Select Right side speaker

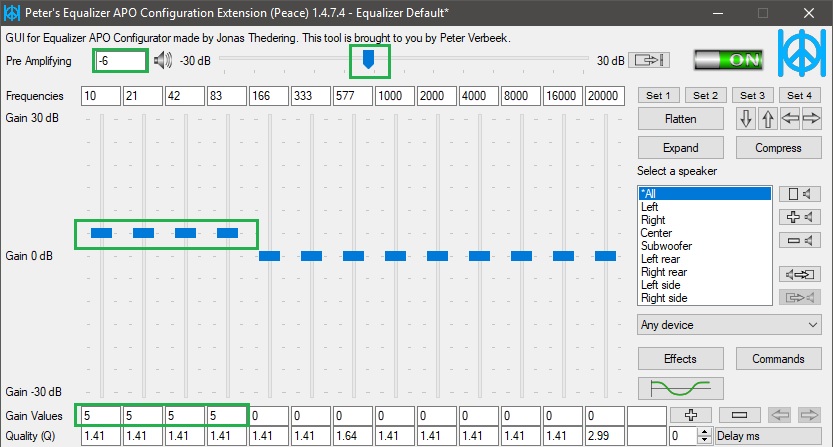point(704,298)
